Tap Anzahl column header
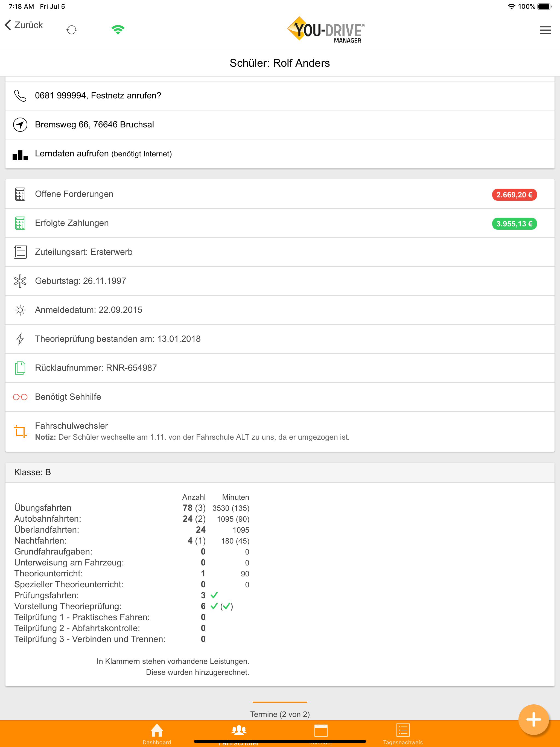560x747 pixels. (x=194, y=497)
